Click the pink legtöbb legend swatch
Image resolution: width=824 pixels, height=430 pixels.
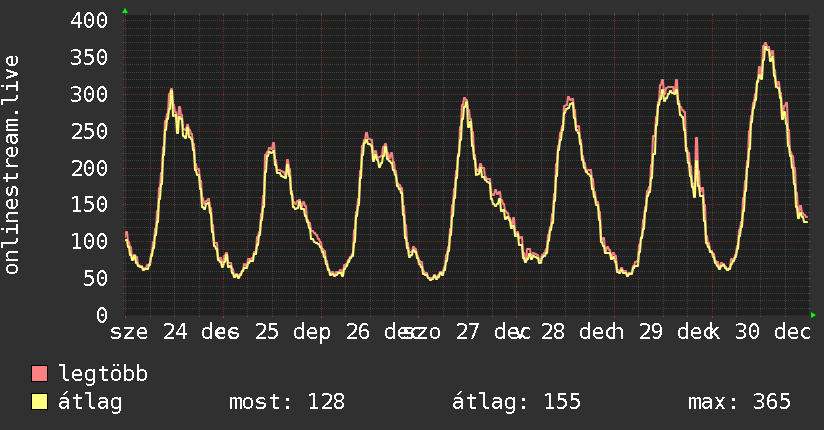point(39,373)
